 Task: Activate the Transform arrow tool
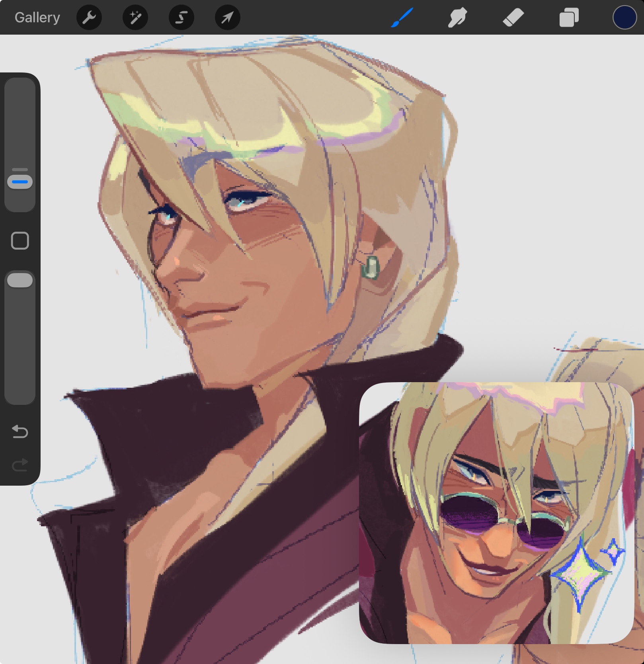(x=227, y=18)
